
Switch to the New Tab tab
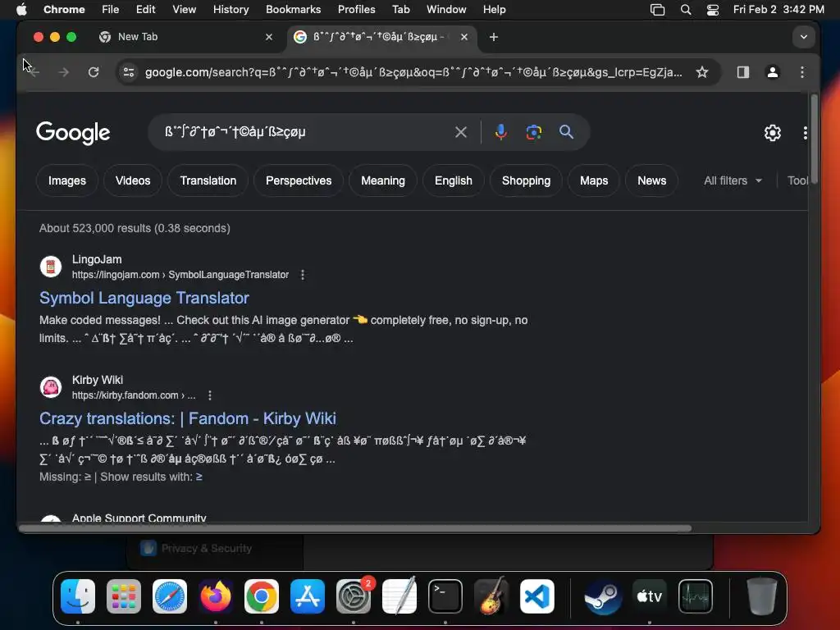click(x=186, y=37)
